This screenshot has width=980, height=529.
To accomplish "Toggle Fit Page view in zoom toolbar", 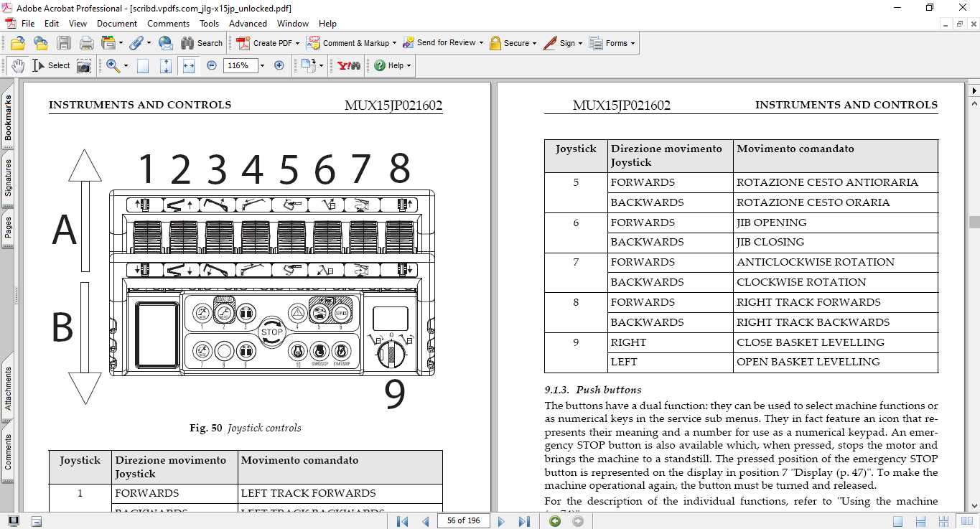I will 165,65.
